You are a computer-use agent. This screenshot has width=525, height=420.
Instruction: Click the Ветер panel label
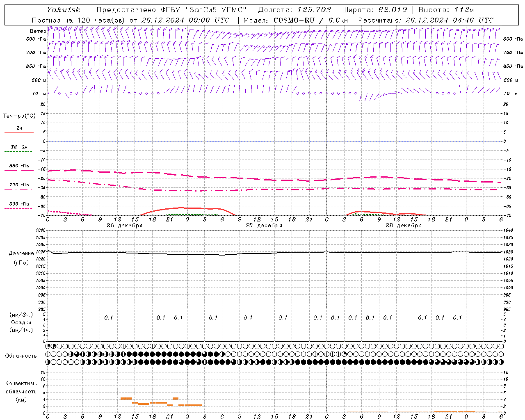[38, 31]
